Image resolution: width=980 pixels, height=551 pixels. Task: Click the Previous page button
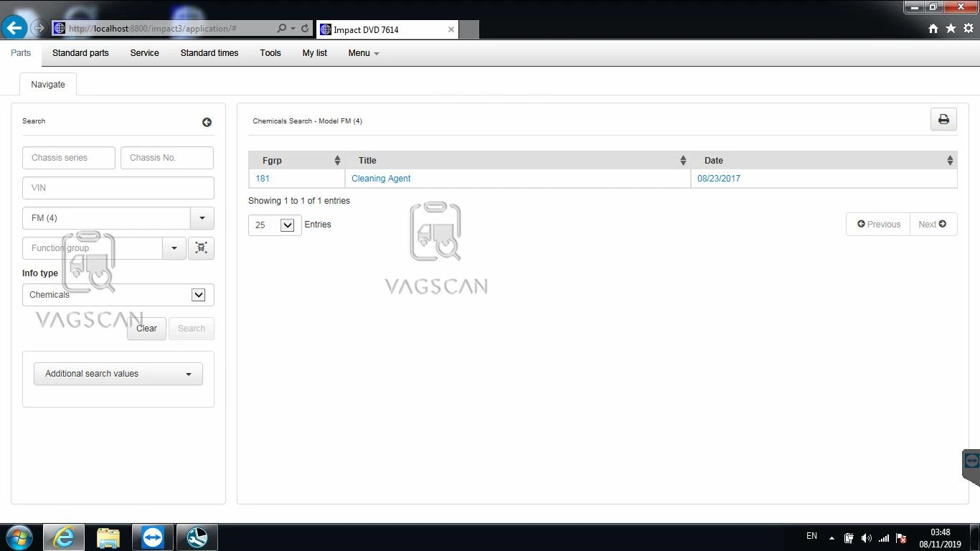(x=878, y=225)
